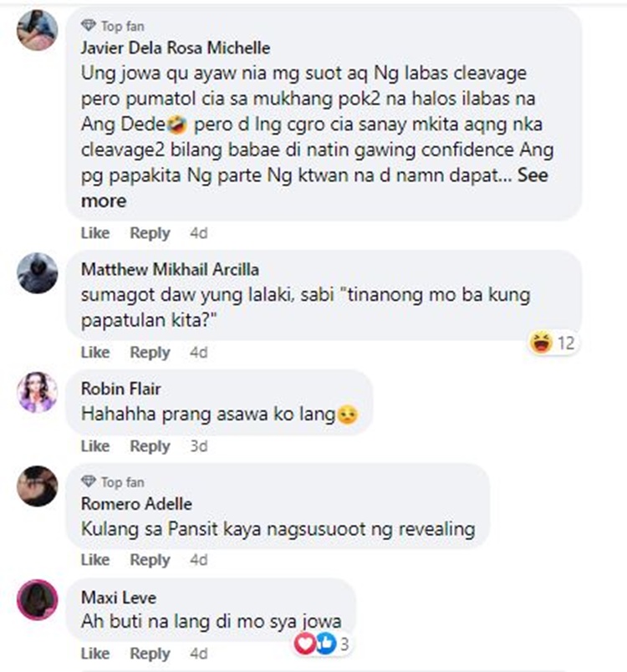The image size is (627, 672).
Task: Click Matthew Mikhail Arcilla's avatar
Action: [38, 273]
